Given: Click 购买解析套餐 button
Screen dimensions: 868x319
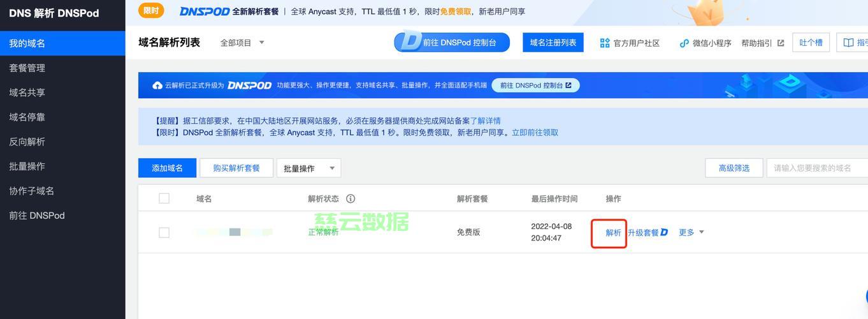Looking at the screenshot, I should 236,168.
